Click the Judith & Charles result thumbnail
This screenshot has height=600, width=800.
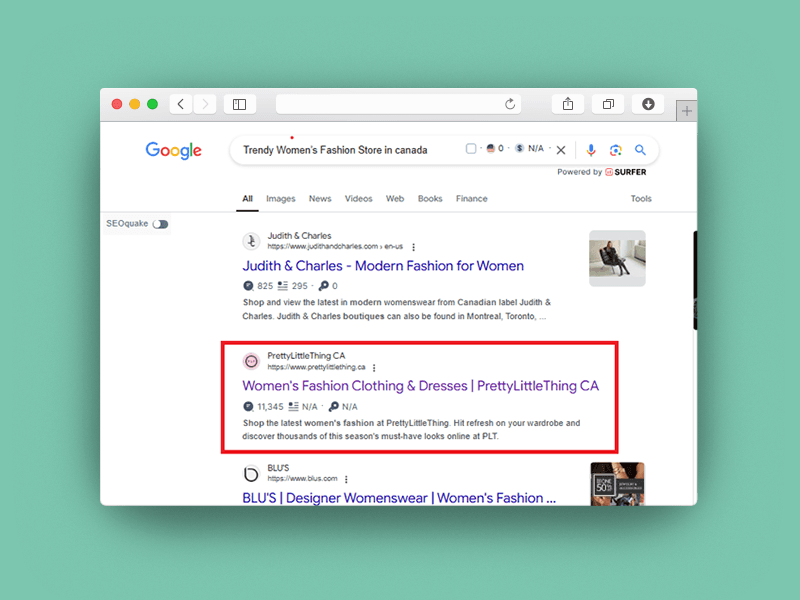(617, 259)
